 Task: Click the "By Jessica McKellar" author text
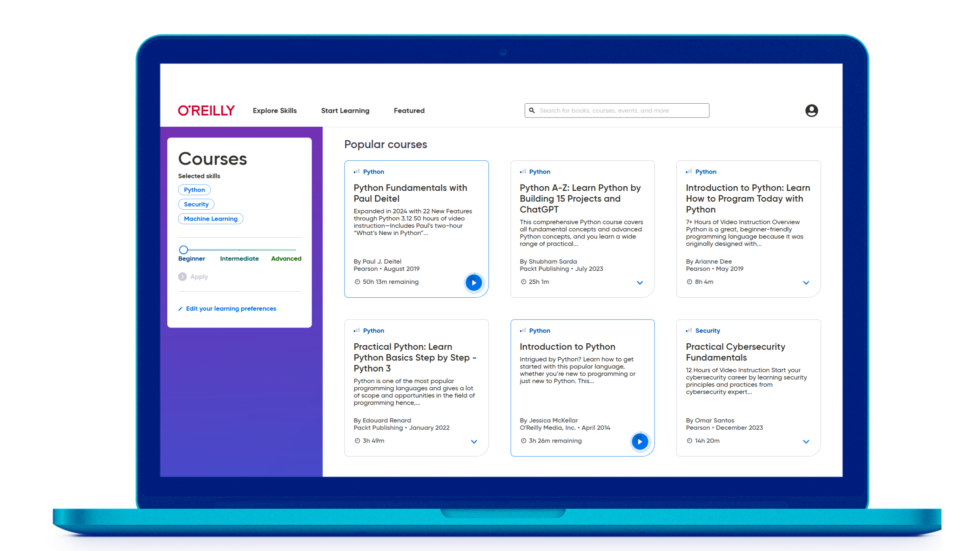click(549, 421)
